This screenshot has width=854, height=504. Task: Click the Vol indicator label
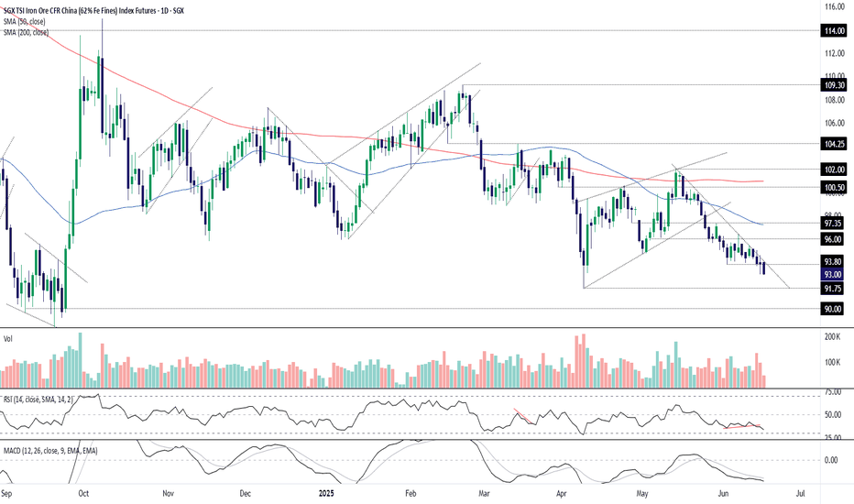(7, 339)
